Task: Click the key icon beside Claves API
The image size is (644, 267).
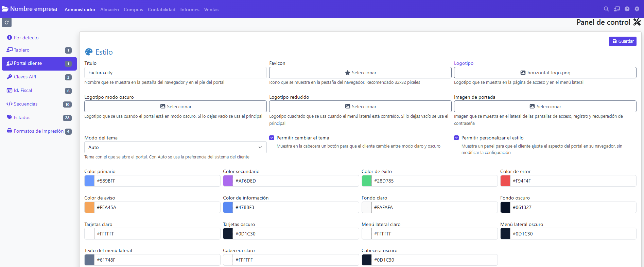Action: tap(10, 77)
